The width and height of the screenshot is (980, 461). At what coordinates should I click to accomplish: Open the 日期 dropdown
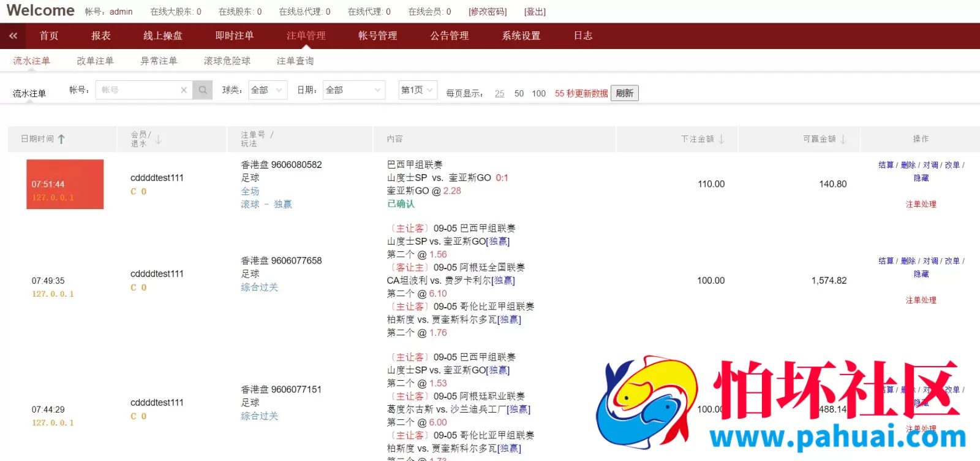tap(354, 90)
